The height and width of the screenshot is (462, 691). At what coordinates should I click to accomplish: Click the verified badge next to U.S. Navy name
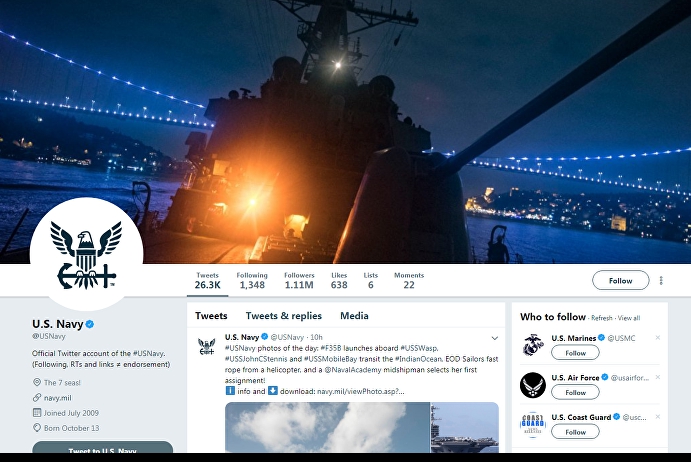pyautogui.click(x=90, y=324)
